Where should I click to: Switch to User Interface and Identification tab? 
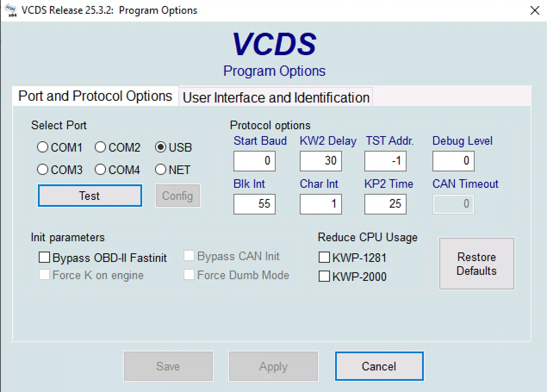click(x=276, y=97)
